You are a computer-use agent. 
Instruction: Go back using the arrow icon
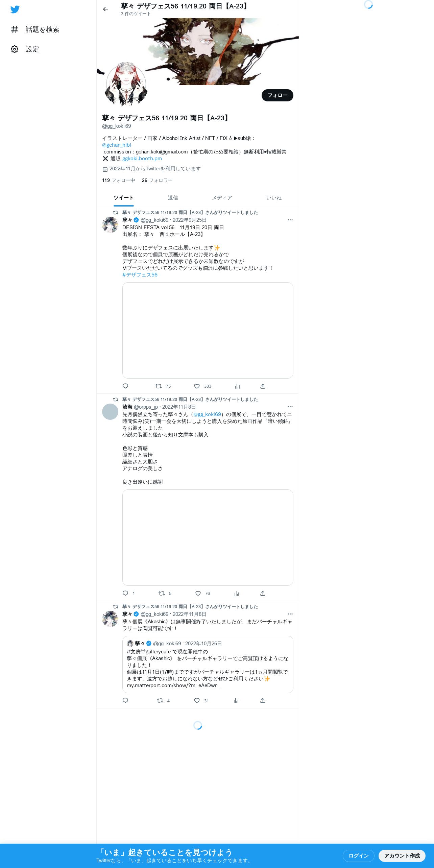click(x=105, y=9)
